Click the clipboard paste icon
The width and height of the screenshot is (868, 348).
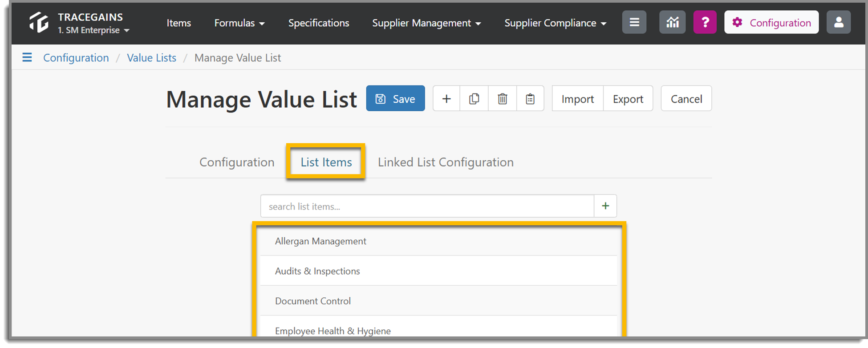(x=530, y=99)
